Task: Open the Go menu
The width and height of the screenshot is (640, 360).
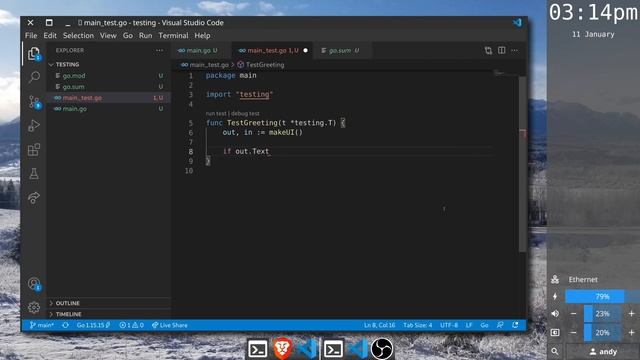Action: coord(128,36)
